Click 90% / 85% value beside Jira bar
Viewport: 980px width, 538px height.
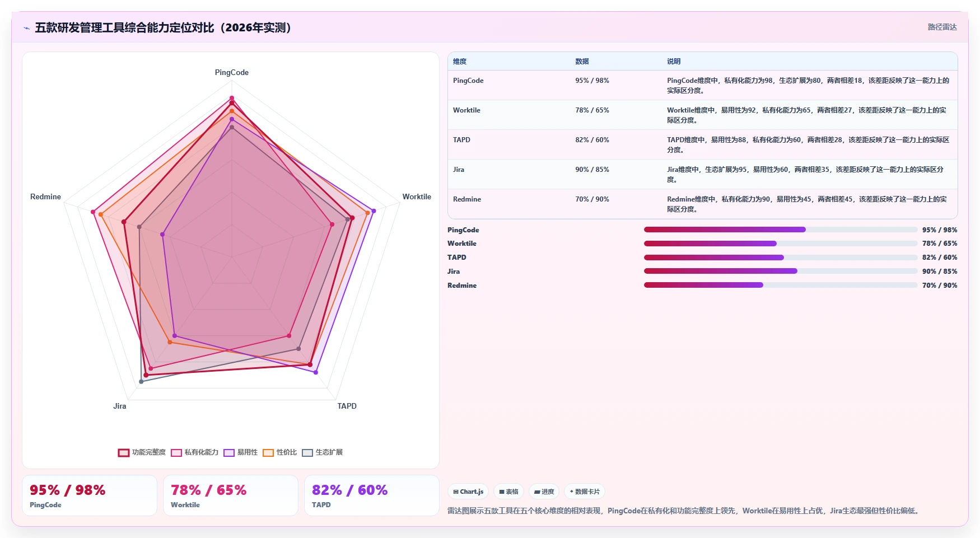[x=940, y=272]
